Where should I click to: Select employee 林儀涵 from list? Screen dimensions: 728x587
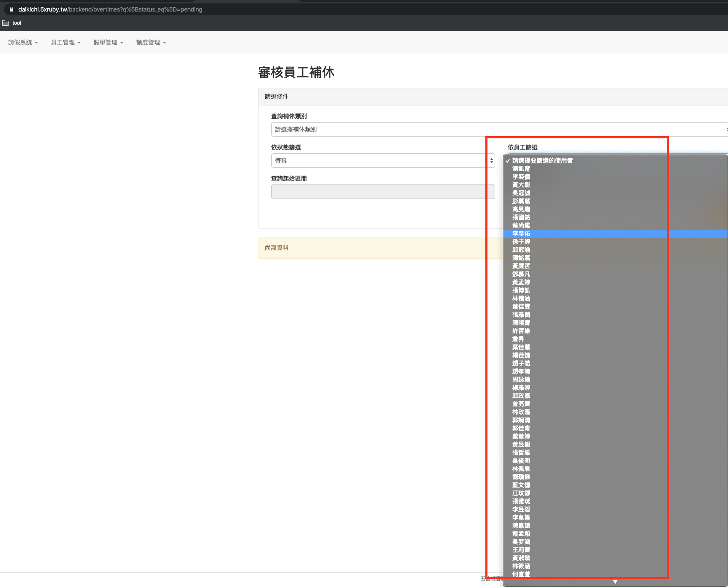point(615,298)
